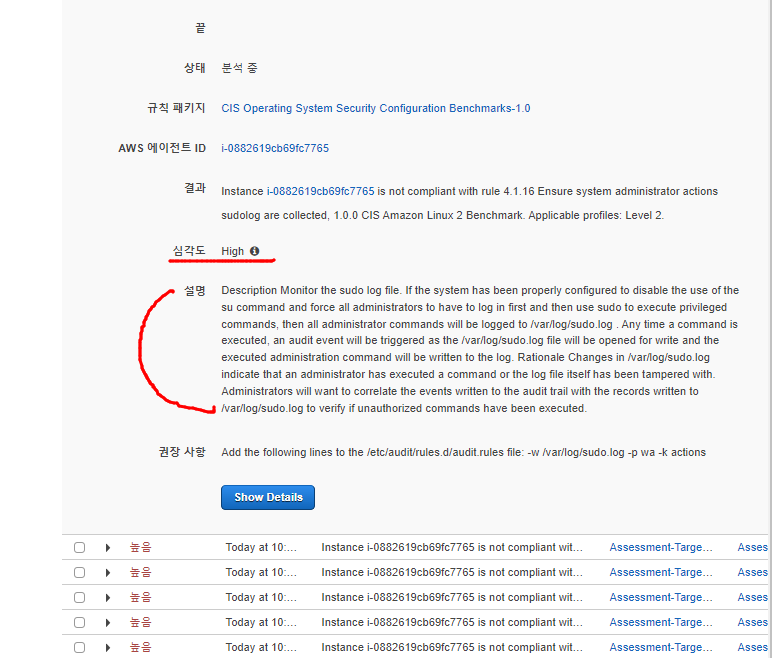This screenshot has height=658, width=772.
Task: Tick the checkbox of the fourth finding row below Show Details
Action: (79, 623)
